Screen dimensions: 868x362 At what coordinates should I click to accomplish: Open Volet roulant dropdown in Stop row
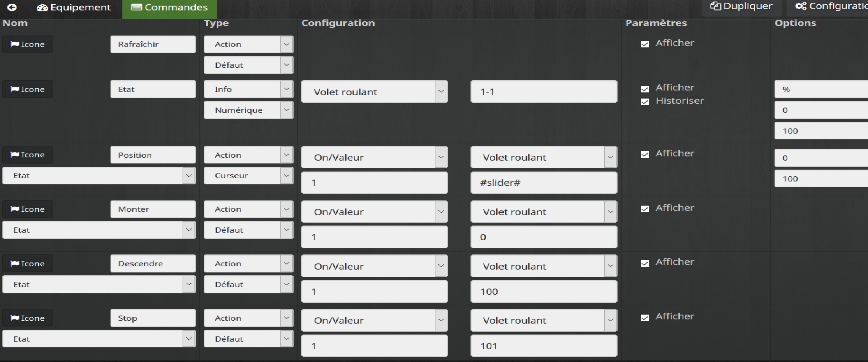click(x=544, y=320)
